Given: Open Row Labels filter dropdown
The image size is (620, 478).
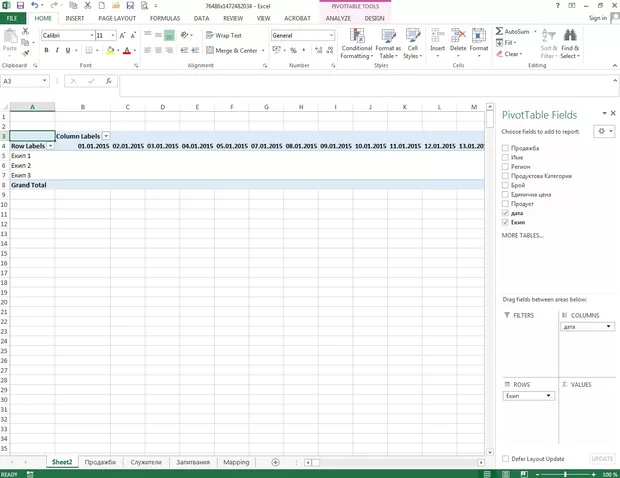Looking at the screenshot, I should tap(50, 146).
